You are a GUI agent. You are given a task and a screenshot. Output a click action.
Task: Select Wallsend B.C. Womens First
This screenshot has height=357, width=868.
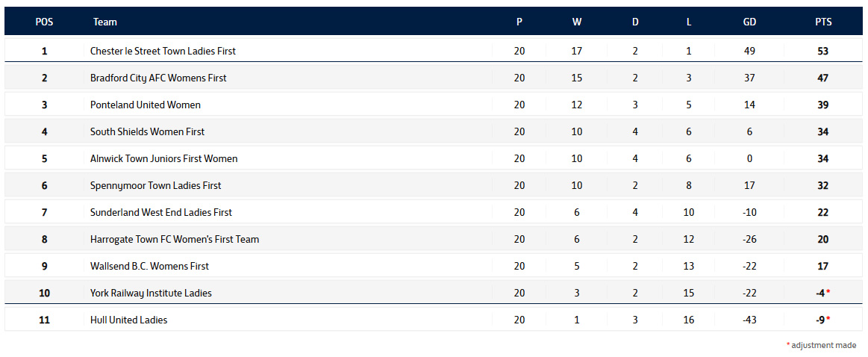(x=149, y=266)
